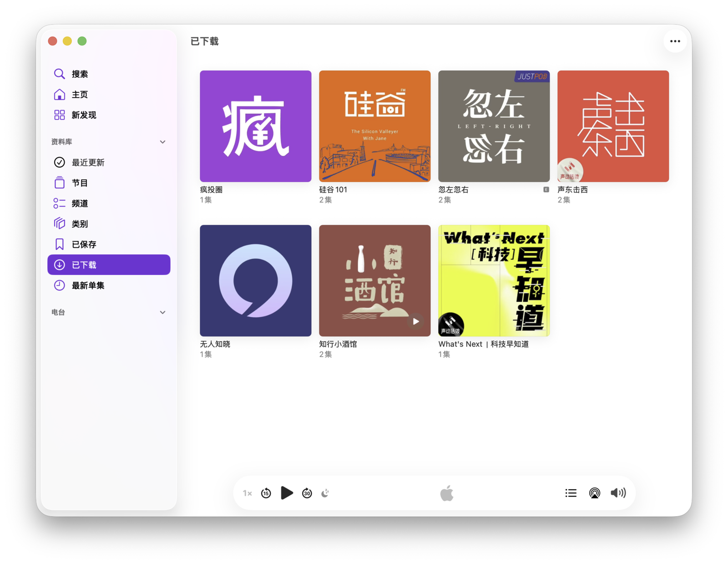The image size is (728, 564).
Task: Collapse the 电台 section
Action: [x=162, y=312]
